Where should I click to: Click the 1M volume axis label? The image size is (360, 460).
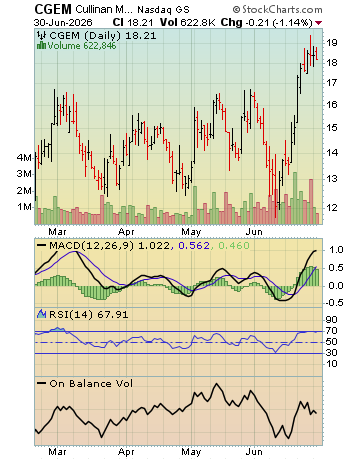[x=25, y=207]
